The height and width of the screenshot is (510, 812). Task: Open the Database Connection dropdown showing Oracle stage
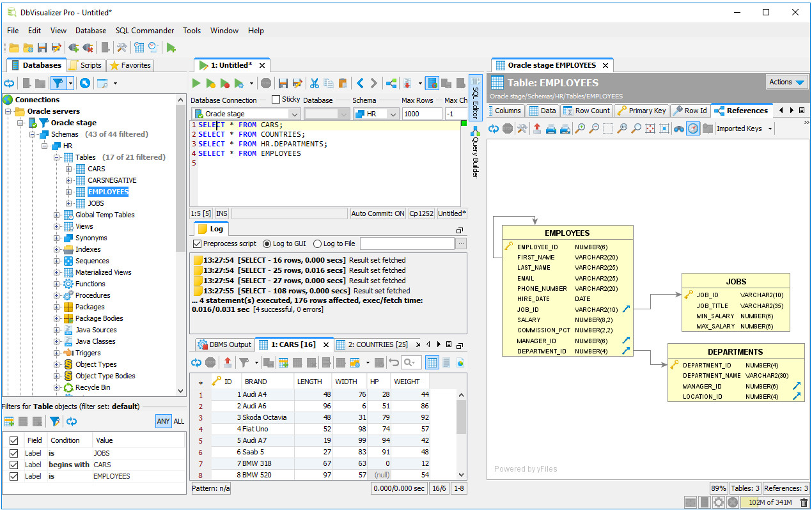[x=246, y=114]
